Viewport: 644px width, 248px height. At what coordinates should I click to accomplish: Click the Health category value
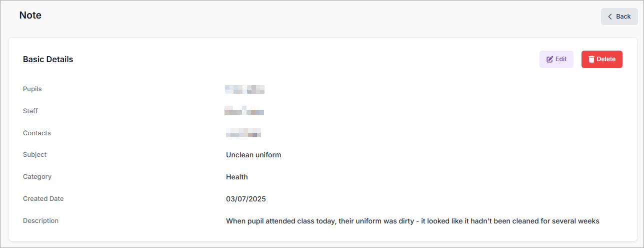pos(237,177)
